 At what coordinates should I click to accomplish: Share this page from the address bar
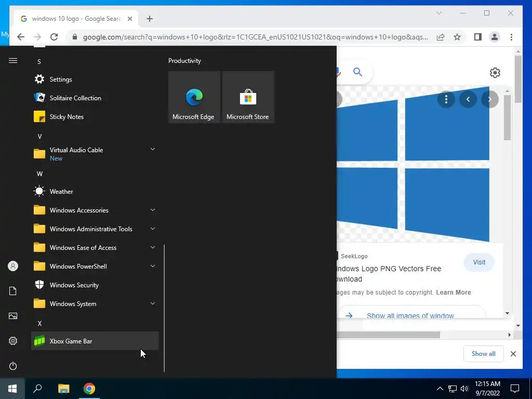pos(441,37)
